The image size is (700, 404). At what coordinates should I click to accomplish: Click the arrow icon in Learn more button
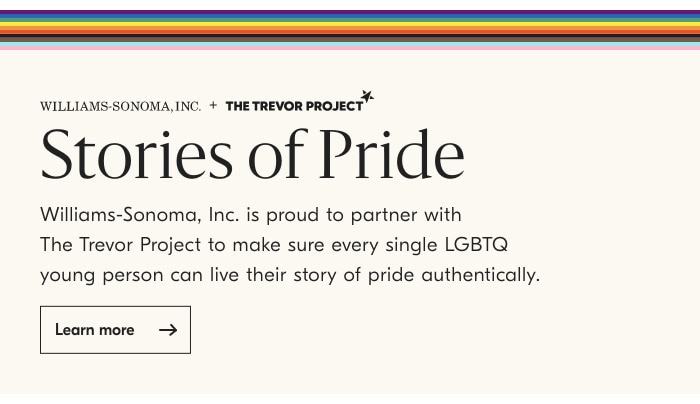tap(168, 330)
